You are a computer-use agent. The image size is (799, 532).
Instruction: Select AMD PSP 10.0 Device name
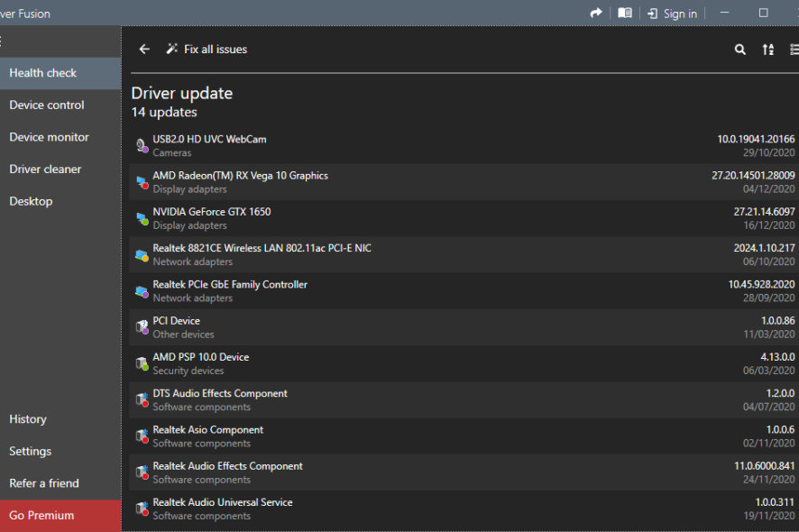coord(201,357)
